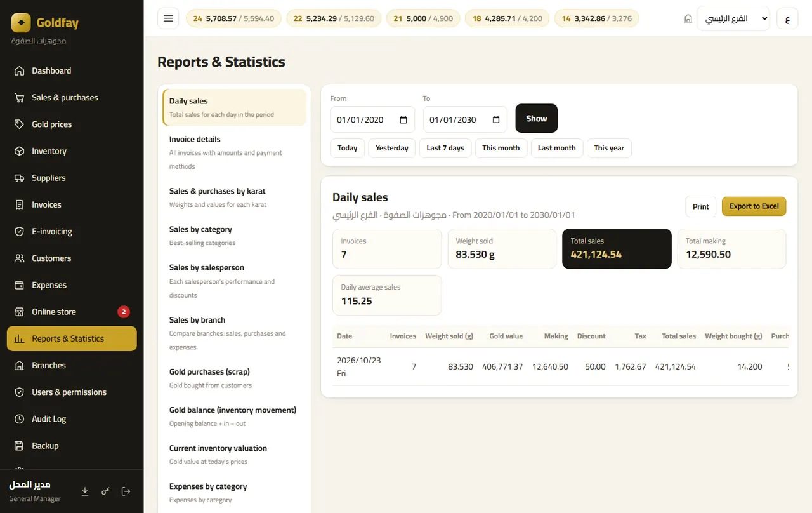
Task: Click the Audit Log clock icon
Action: (x=20, y=419)
